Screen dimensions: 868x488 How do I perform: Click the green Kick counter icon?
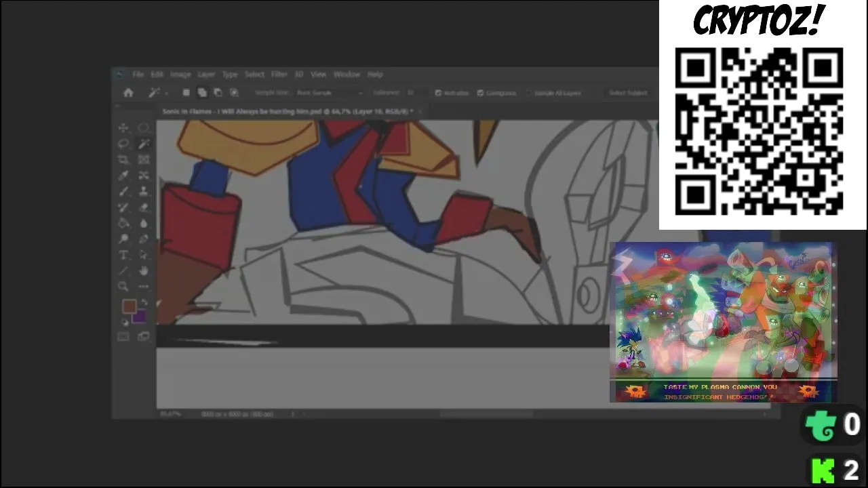[823, 470]
